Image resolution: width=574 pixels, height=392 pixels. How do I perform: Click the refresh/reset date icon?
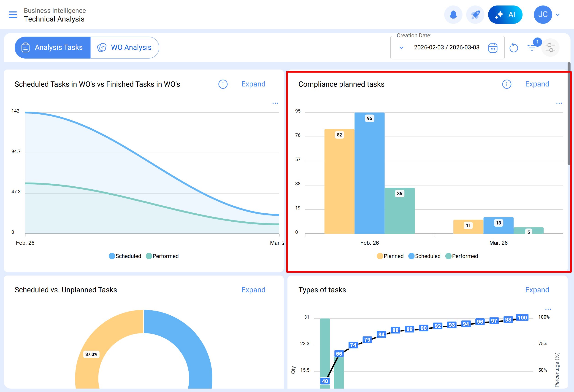(514, 48)
